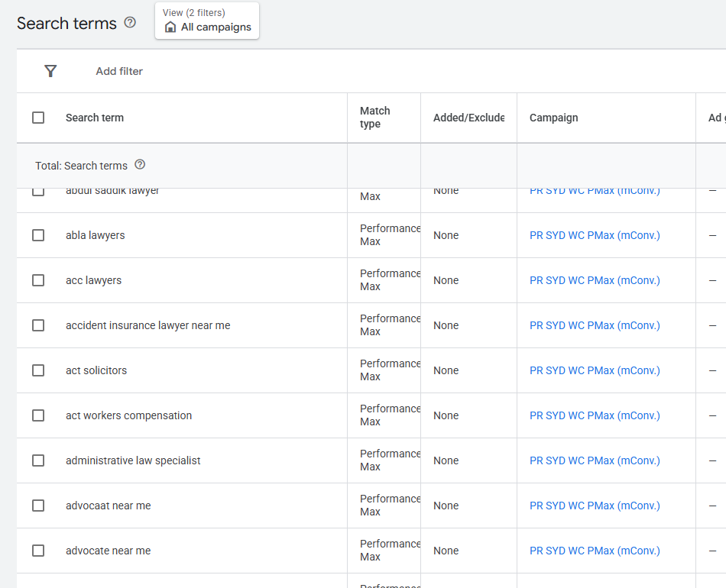Select the select-all checkbox in the table header
The width and height of the screenshot is (726, 588).
click(38, 117)
